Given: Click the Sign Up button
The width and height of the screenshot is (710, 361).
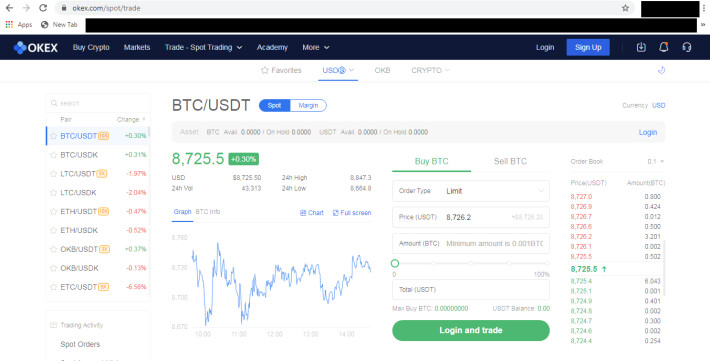Looking at the screenshot, I should point(588,48).
